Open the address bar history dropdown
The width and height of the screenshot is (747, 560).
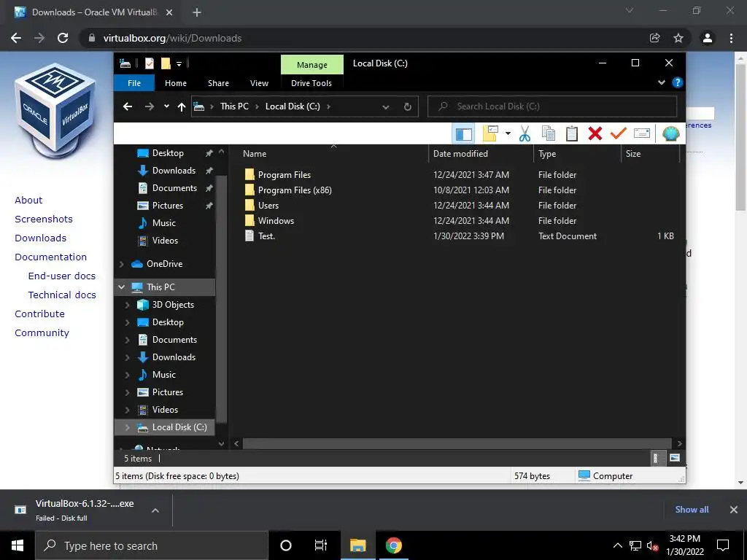(x=386, y=107)
